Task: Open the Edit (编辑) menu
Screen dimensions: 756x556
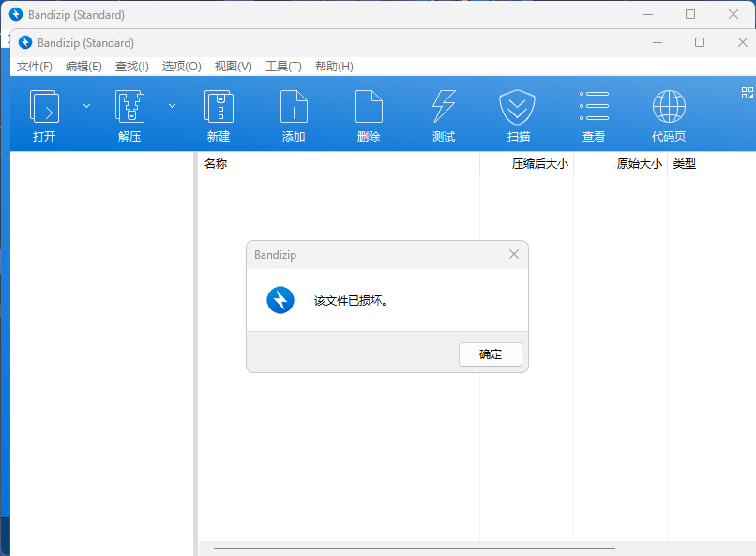Action: pos(83,67)
